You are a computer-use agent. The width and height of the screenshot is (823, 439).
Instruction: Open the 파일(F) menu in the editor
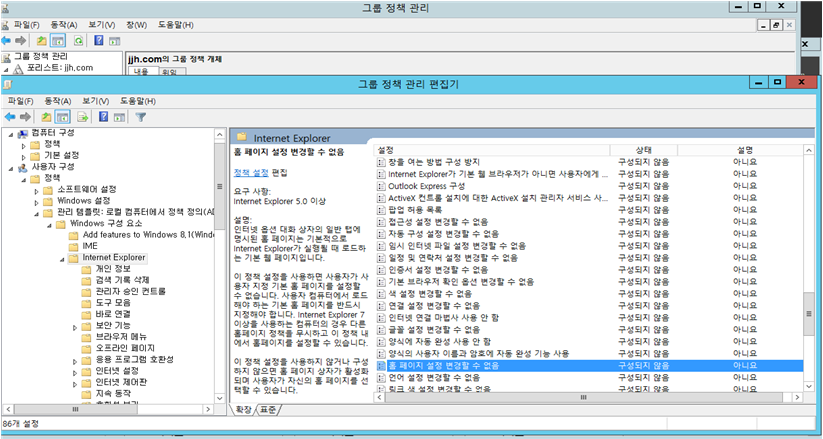(x=20, y=101)
